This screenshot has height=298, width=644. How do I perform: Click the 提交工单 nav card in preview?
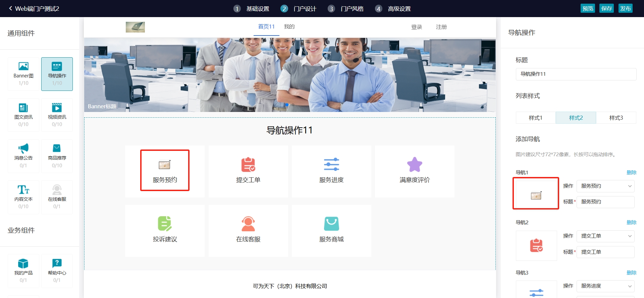pos(248,171)
